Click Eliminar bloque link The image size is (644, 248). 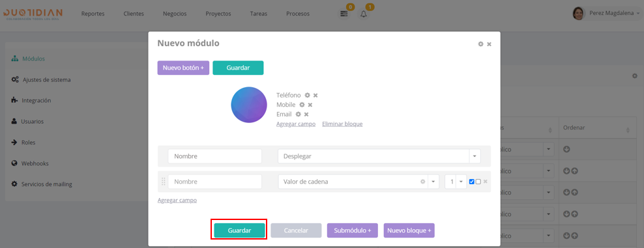(342, 124)
